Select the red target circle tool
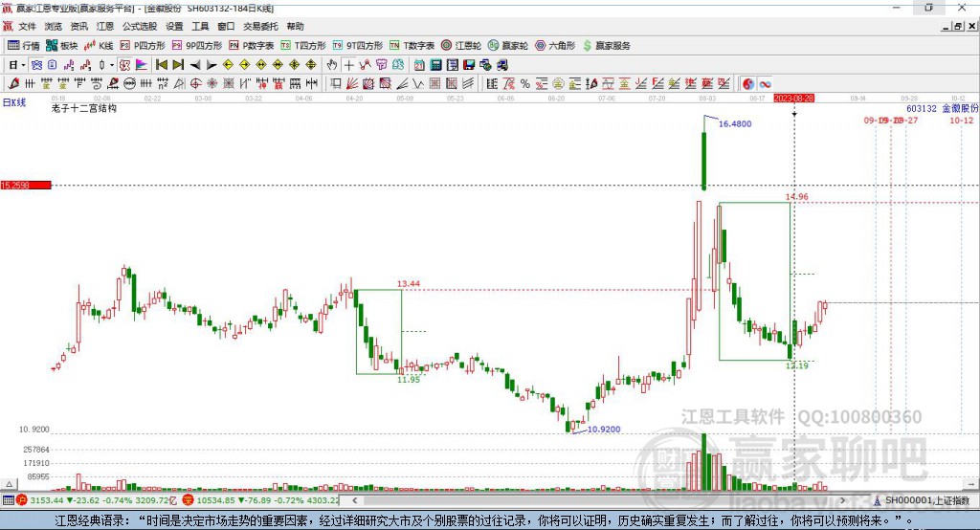Image resolution: width=980 pixels, height=530 pixels. 195,83
